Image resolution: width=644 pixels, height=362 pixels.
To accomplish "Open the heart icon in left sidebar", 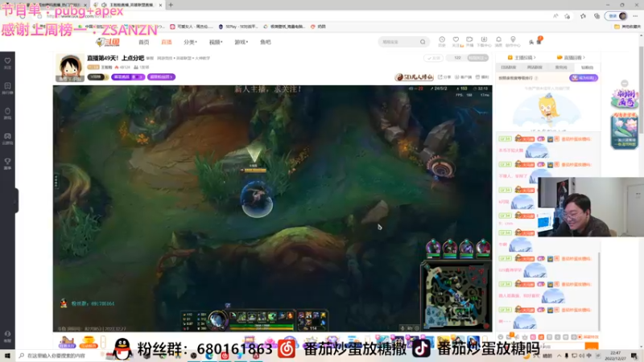I will click(7, 63).
